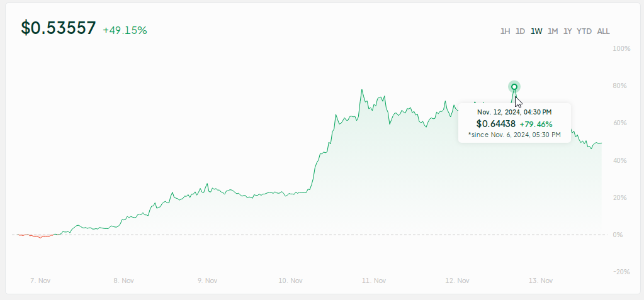Click the -20% y-axis label
Viewport: 644px width, 300px height.
pyautogui.click(x=621, y=272)
